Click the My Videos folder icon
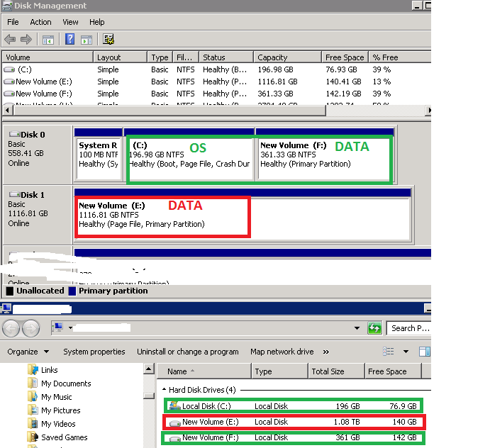Viewport: 490px width, 448px height. 33,423
